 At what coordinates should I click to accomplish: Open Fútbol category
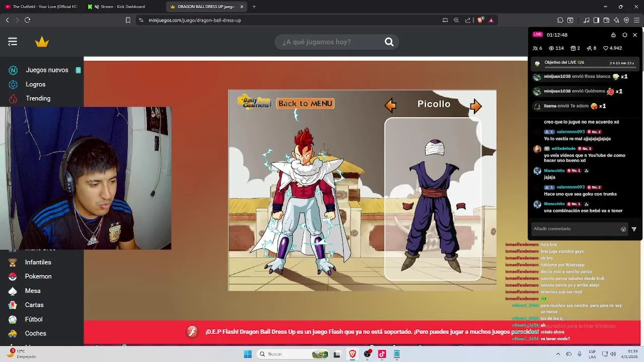(34, 319)
